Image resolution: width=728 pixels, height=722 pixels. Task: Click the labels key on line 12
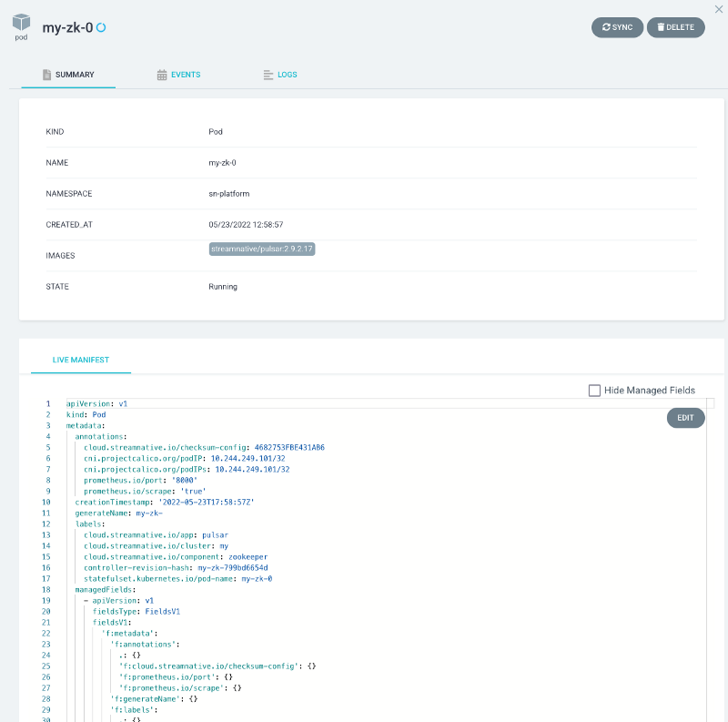[x=89, y=524]
